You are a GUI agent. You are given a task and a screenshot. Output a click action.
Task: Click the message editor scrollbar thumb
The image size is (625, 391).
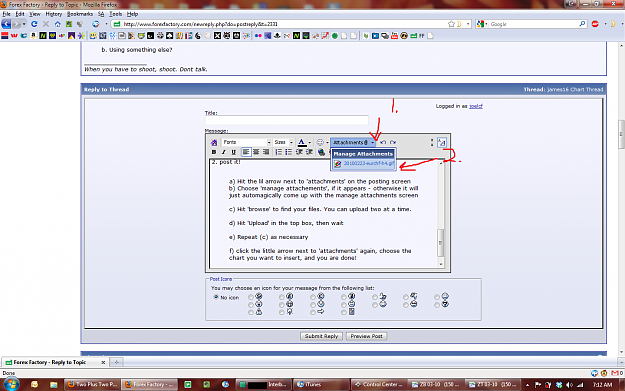point(440,243)
